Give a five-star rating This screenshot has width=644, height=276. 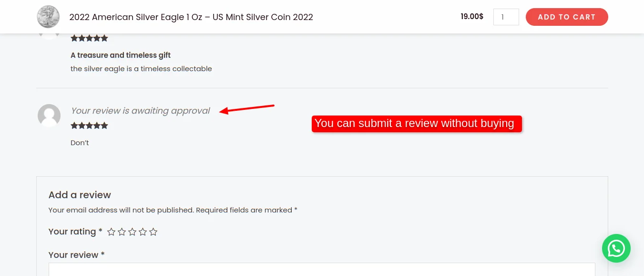pos(153,232)
